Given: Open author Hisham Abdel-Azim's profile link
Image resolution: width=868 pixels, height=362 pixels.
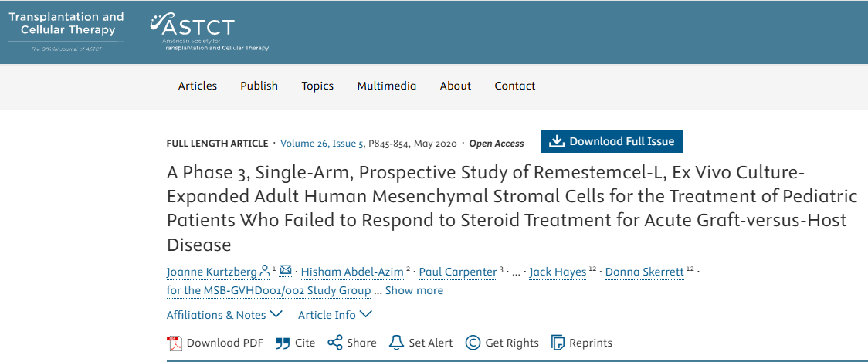Looking at the screenshot, I should click(x=351, y=272).
